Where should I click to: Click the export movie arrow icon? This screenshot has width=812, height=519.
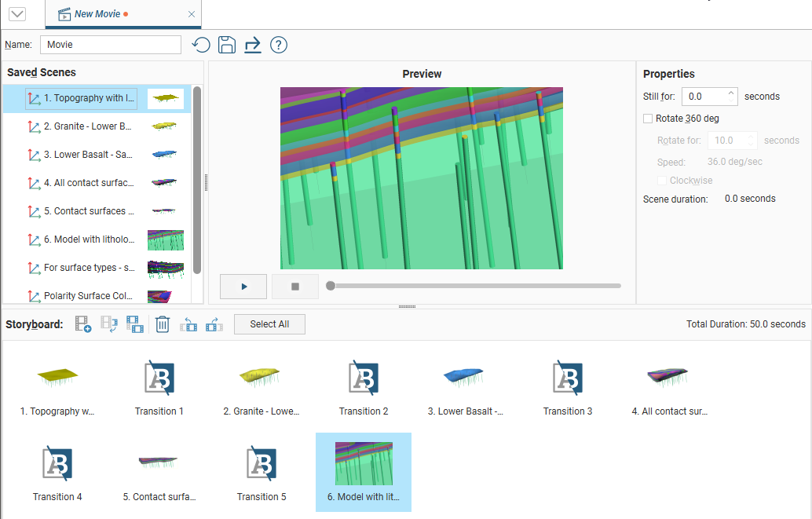pos(252,45)
